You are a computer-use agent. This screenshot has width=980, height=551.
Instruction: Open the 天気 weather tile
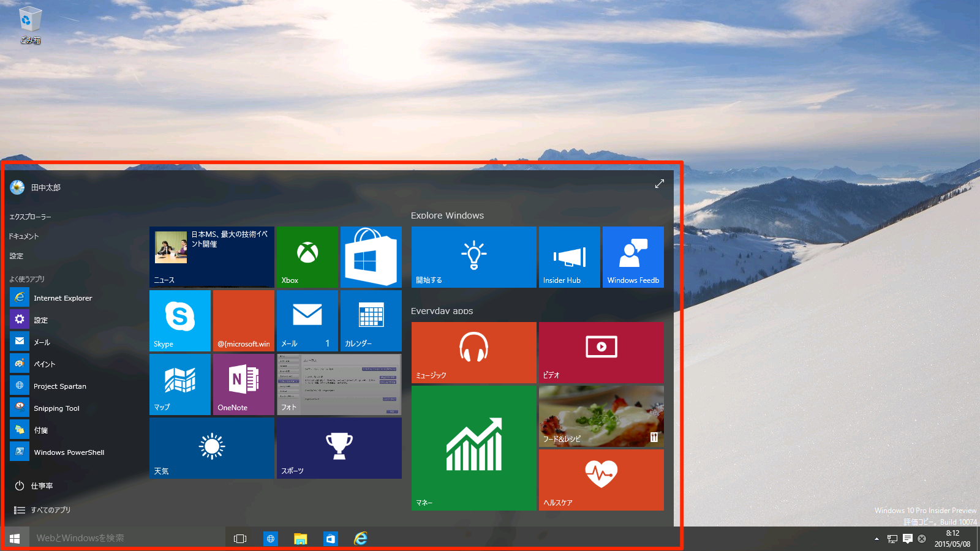tap(212, 448)
